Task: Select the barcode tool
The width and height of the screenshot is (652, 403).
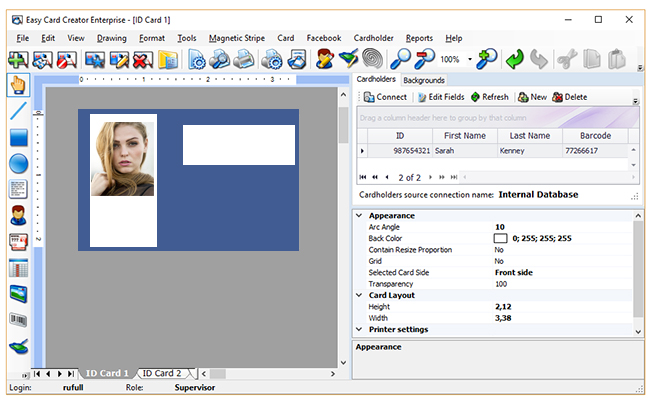Action: (x=18, y=320)
